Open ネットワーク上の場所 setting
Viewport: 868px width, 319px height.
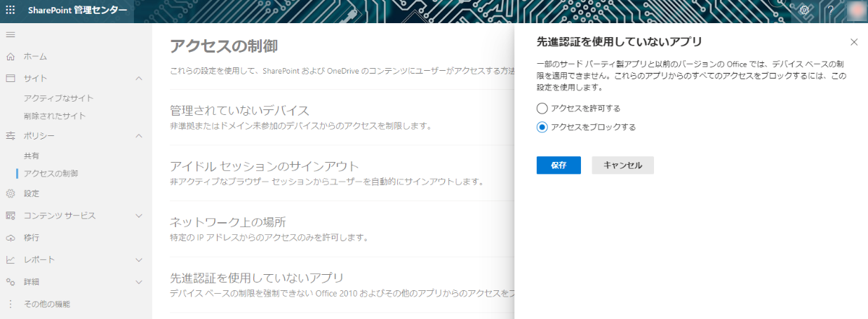point(228,222)
